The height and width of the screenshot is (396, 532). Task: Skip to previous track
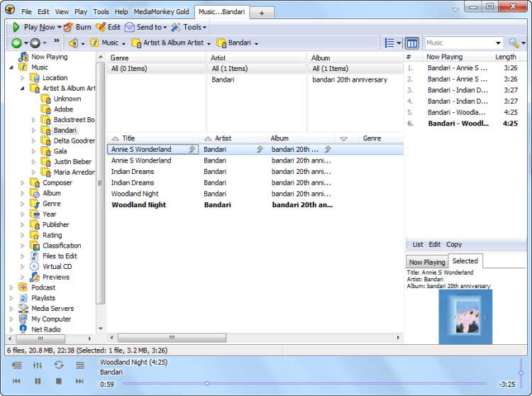(16, 381)
